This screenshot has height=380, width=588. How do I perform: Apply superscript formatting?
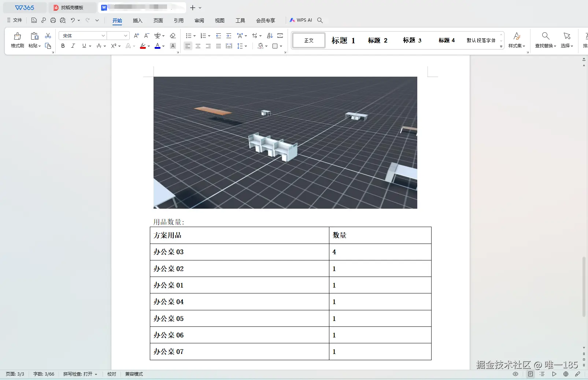click(113, 46)
